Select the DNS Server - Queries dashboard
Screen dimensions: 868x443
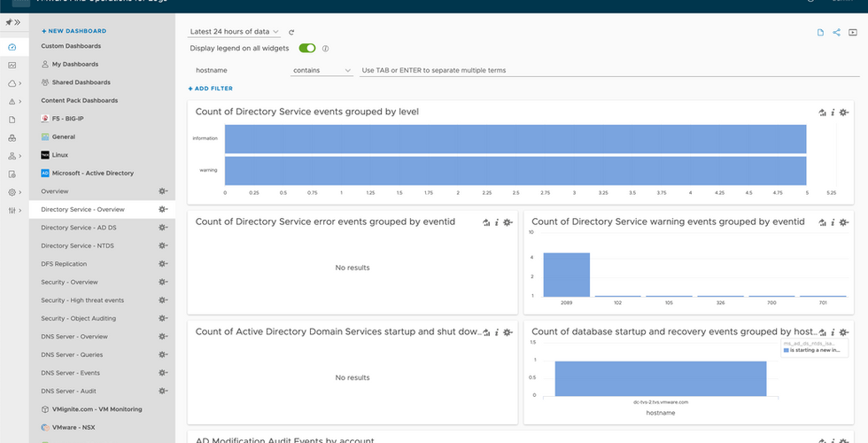pyautogui.click(x=71, y=354)
